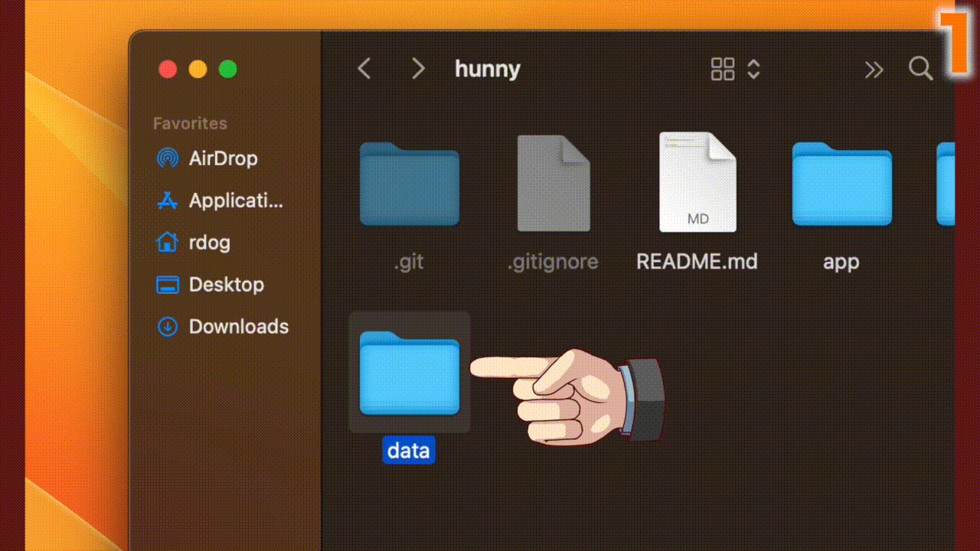
Task: Navigate back using the left arrow
Action: 364,69
